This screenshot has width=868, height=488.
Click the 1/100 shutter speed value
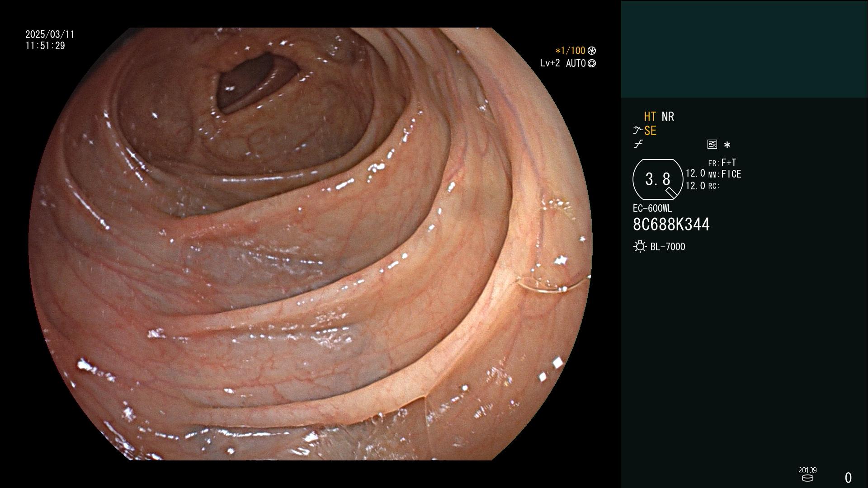point(570,51)
